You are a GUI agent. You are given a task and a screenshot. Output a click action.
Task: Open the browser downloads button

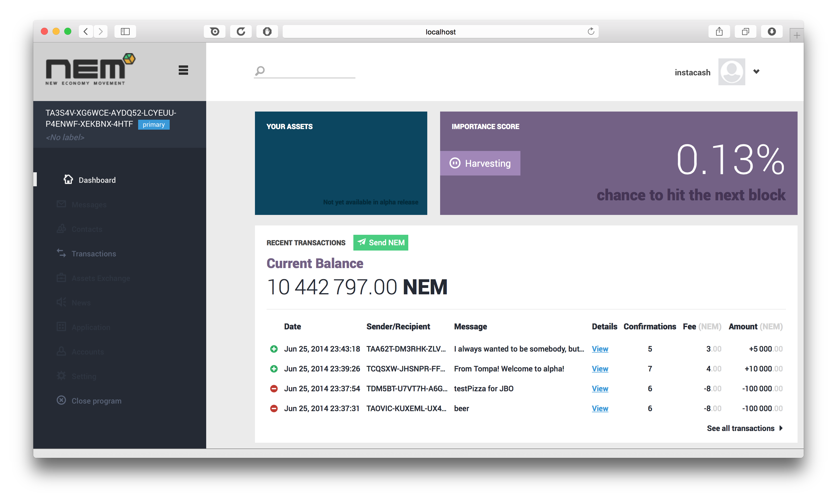click(x=772, y=32)
